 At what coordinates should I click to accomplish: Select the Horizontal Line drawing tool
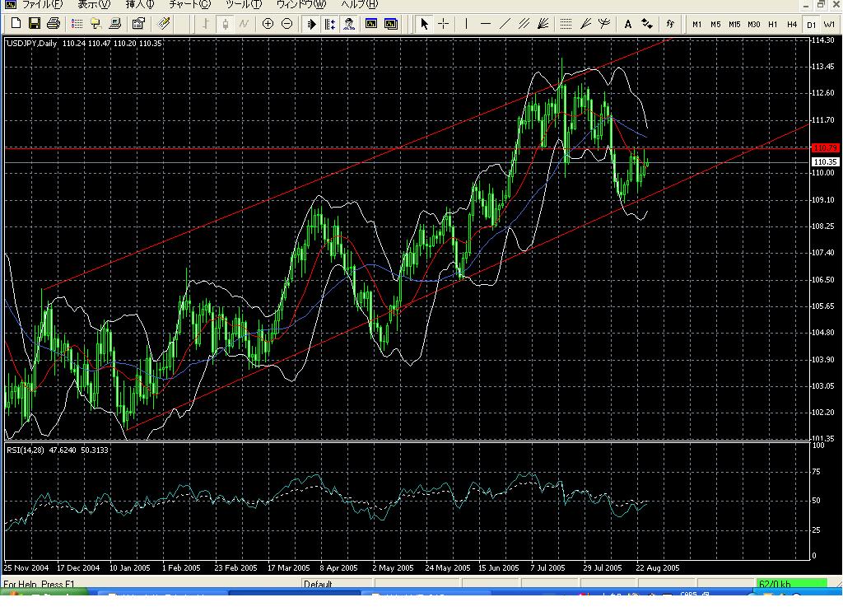coord(485,24)
